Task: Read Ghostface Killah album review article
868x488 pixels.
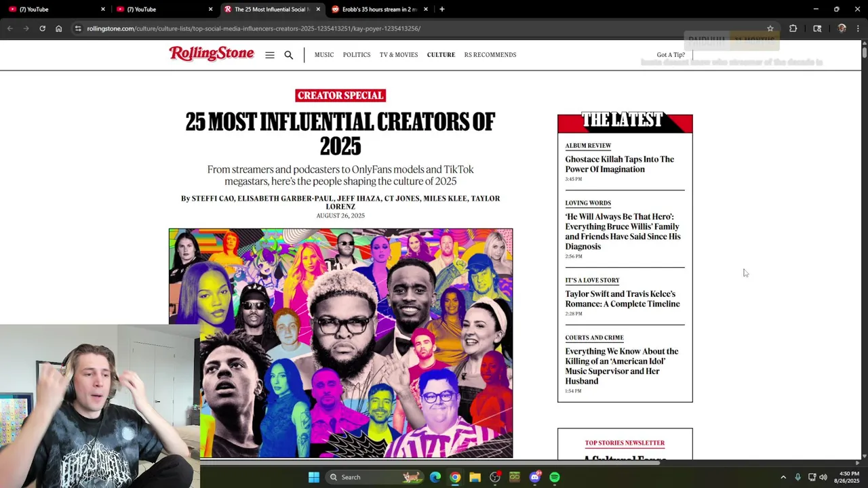Action: pos(620,164)
